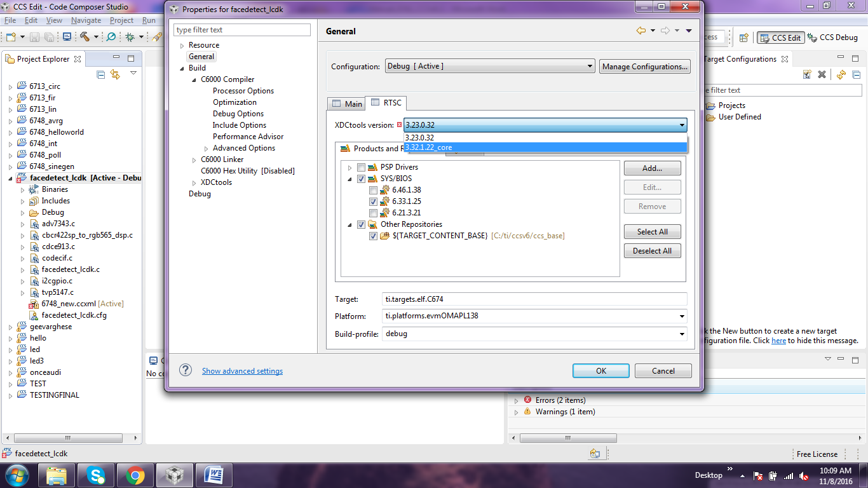
Task: Open Windows Start menu
Action: 16,475
